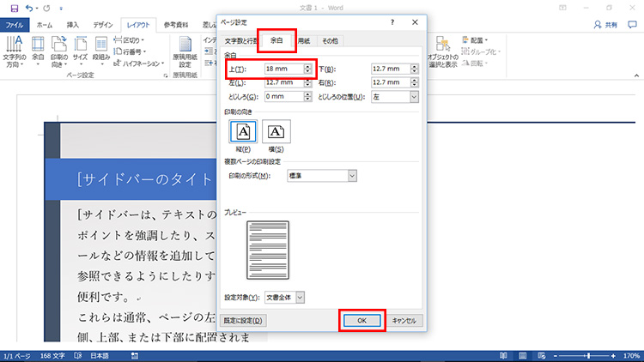Click the zoom slider in the status bar
This screenshot has height=362, width=644.
coord(587,355)
